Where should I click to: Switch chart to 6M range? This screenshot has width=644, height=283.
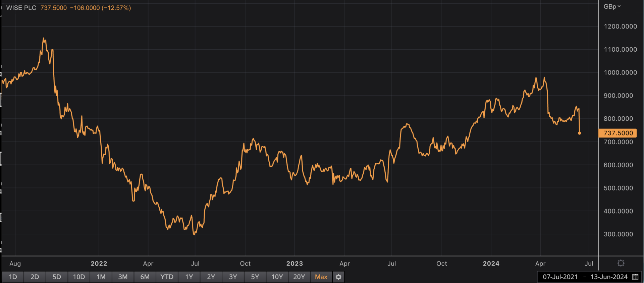[145, 277]
